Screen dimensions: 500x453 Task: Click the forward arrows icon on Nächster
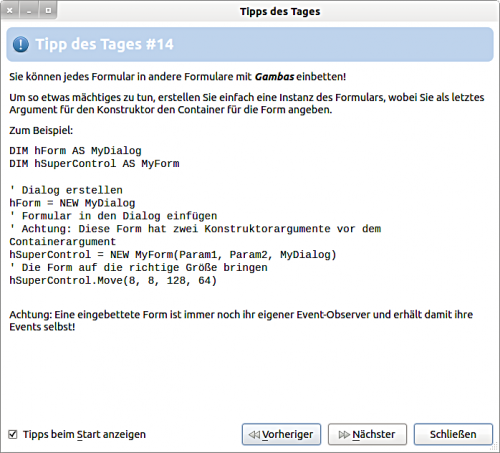pyautogui.click(x=344, y=435)
